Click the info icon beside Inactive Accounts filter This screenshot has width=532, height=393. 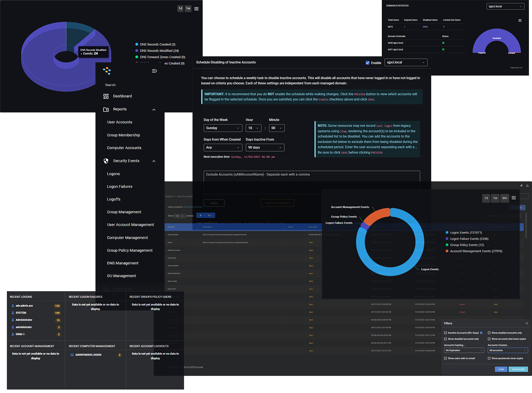481,333
